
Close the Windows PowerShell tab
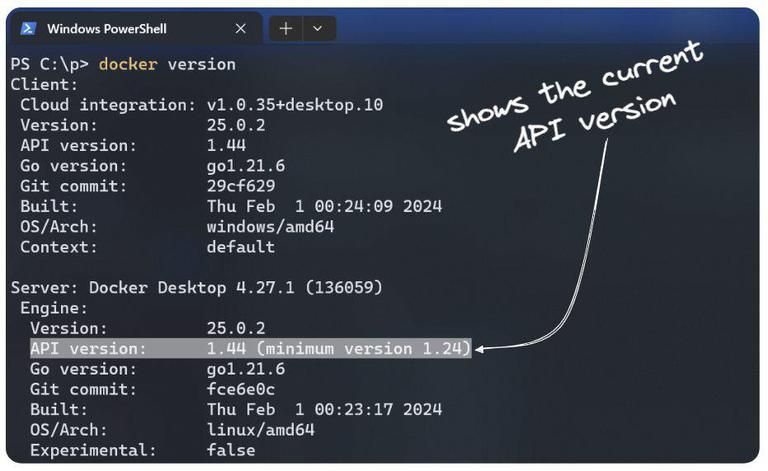click(240, 29)
